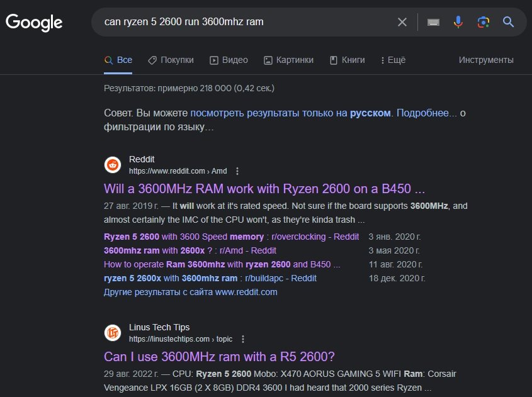Open three-dot menu beside linustechtips URL

coord(243,339)
